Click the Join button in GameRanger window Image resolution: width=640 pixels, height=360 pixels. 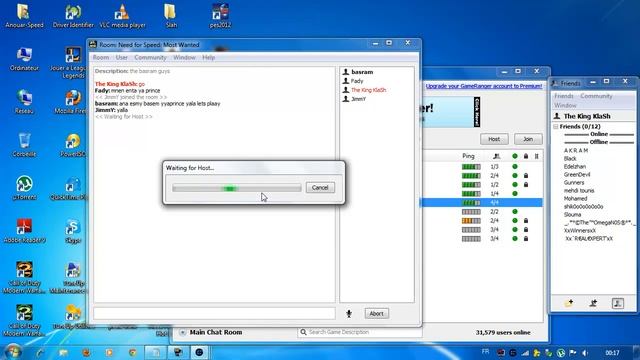528,139
